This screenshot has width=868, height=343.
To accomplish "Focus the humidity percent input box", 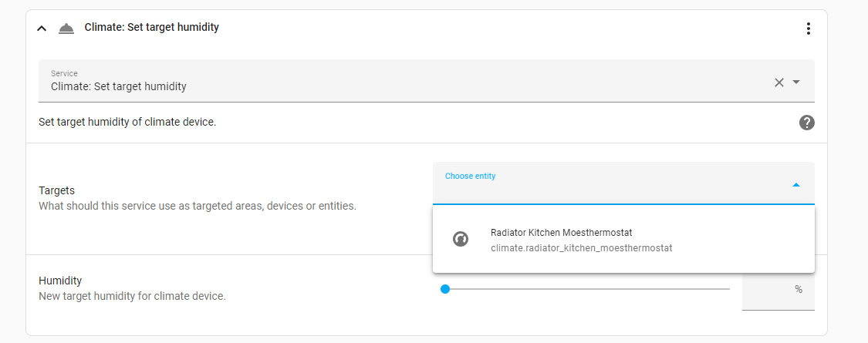I will (x=766, y=289).
